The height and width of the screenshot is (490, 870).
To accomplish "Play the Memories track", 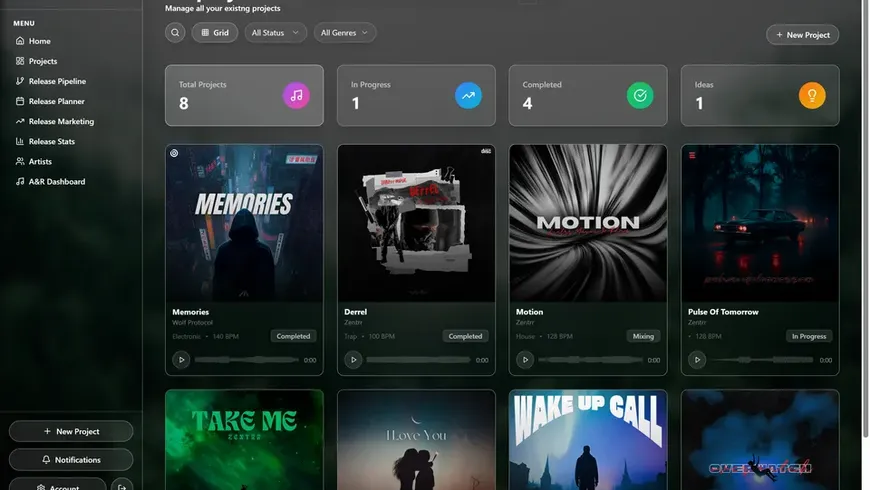I will (x=181, y=360).
